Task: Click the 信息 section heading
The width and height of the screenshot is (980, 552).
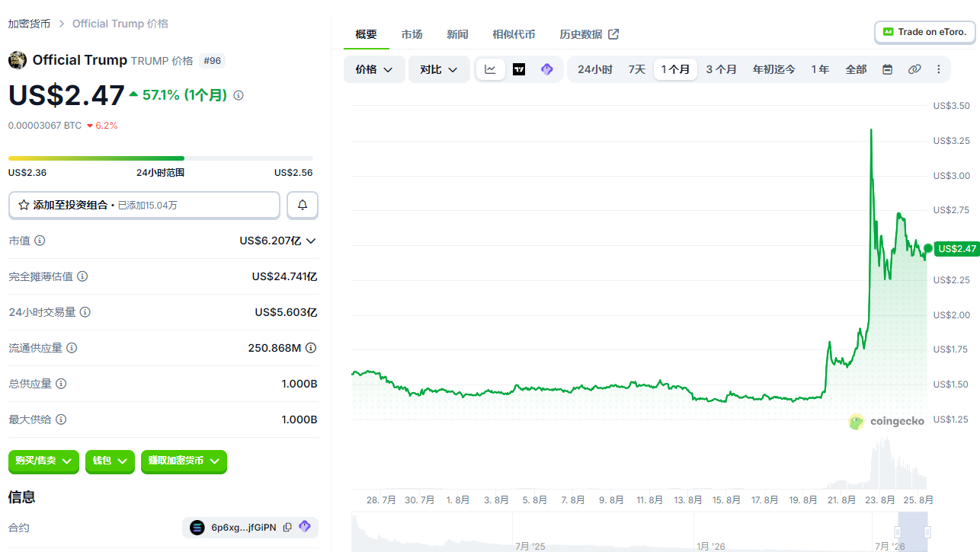Action: point(22,497)
